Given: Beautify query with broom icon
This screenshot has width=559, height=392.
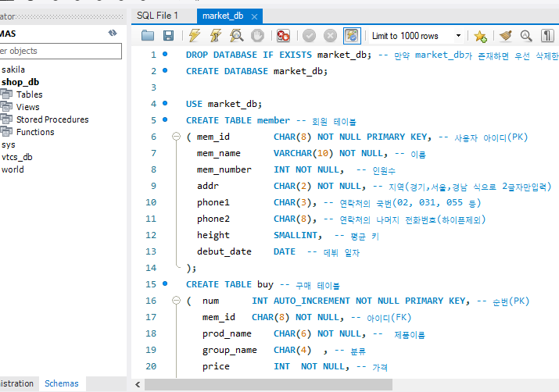Looking at the screenshot, I should [x=506, y=36].
